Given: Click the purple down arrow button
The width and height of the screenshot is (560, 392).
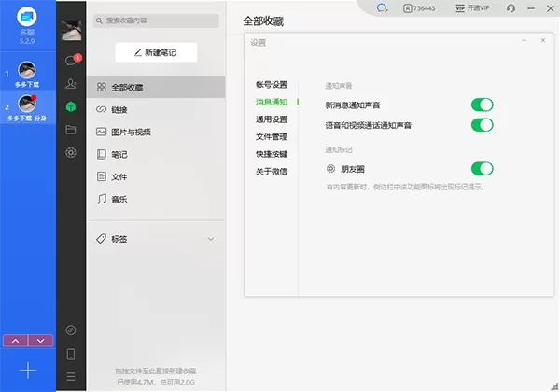Looking at the screenshot, I should click(41, 341).
